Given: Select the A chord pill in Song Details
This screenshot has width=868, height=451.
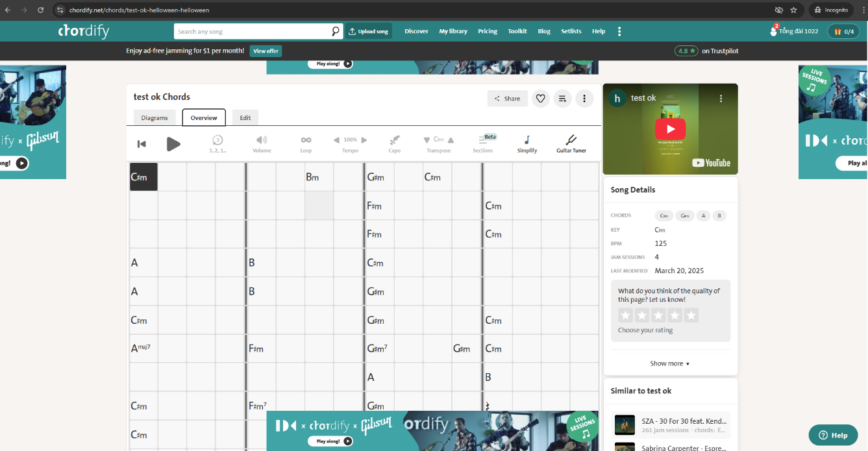Looking at the screenshot, I should pyautogui.click(x=702, y=215).
